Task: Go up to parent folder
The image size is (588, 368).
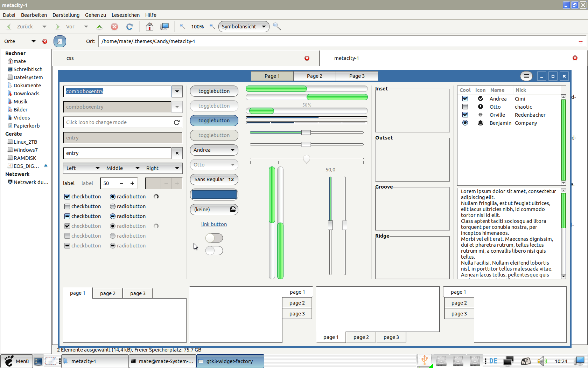Action: (99, 27)
